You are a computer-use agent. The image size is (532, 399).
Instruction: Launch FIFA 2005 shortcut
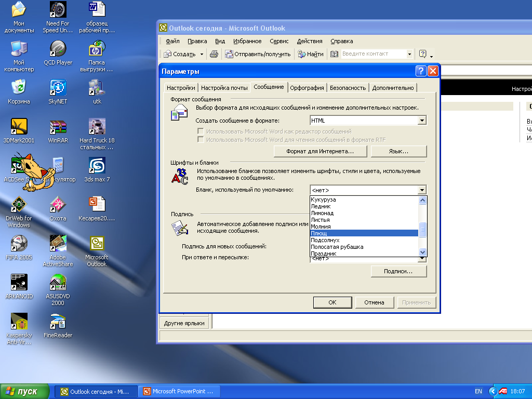pyautogui.click(x=19, y=248)
